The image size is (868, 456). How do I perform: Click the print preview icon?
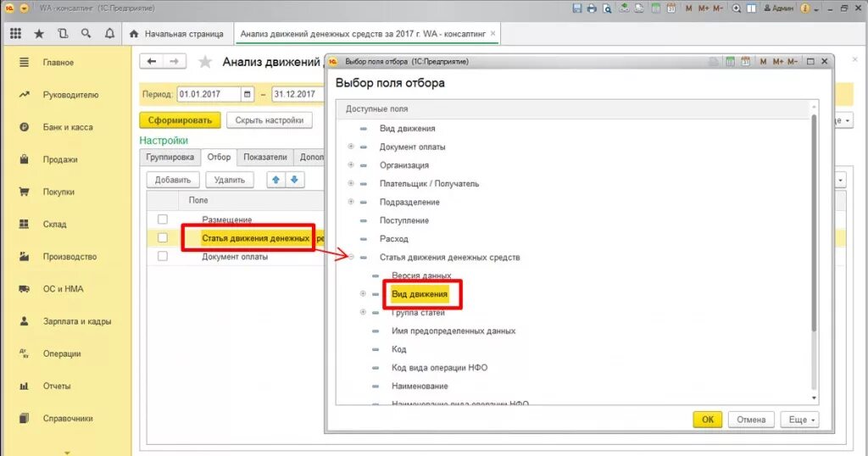point(607,8)
